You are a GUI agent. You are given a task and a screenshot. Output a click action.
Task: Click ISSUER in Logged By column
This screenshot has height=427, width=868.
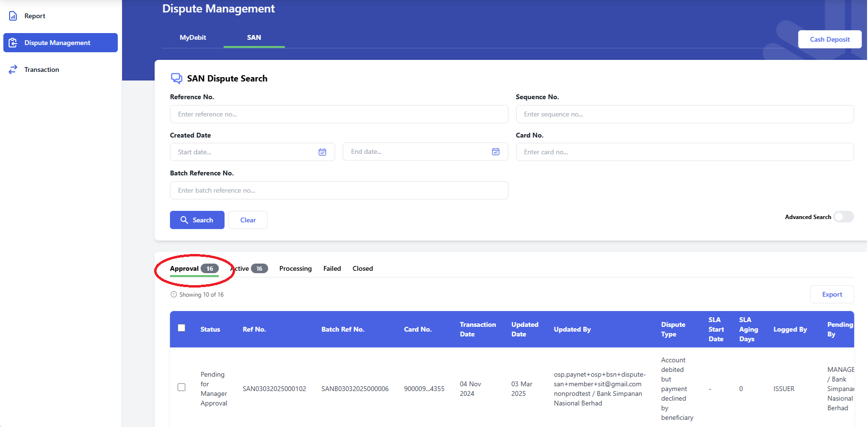[784, 389]
